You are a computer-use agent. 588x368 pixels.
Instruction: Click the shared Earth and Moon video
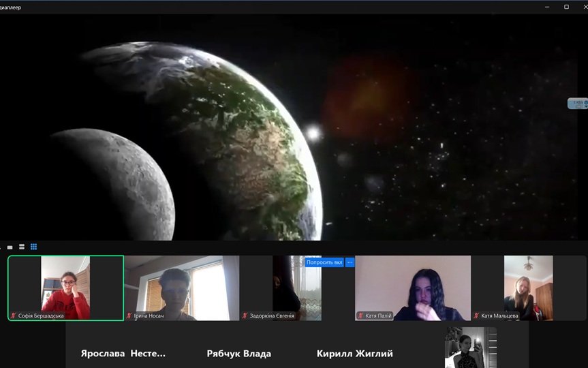(x=294, y=127)
